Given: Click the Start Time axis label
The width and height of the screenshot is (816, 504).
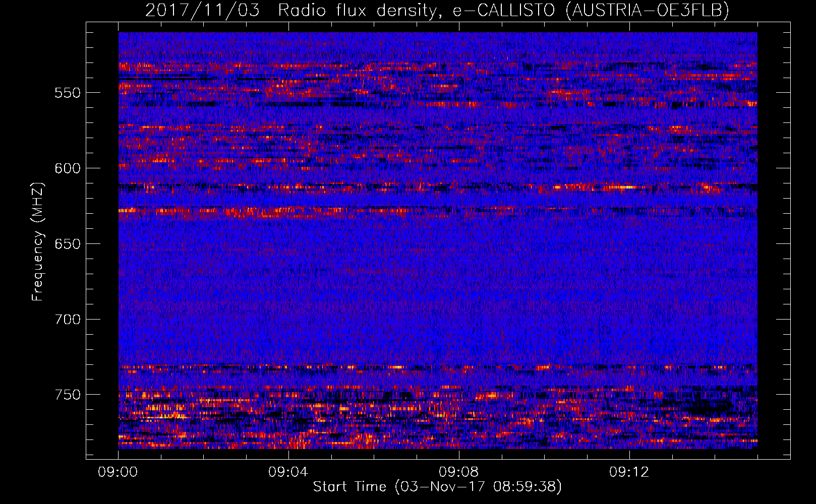Looking at the screenshot, I should (437, 487).
